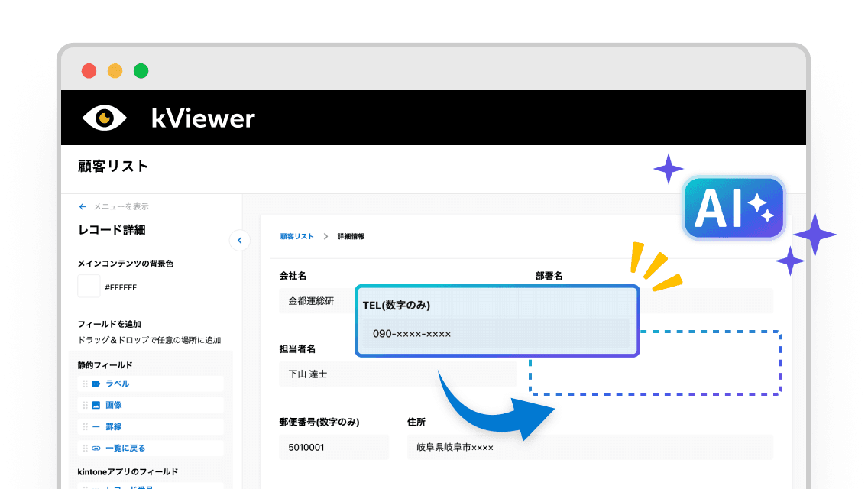The height and width of the screenshot is (489, 868).
Task: Select the 画像 picture icon
Action: point(96,405)
